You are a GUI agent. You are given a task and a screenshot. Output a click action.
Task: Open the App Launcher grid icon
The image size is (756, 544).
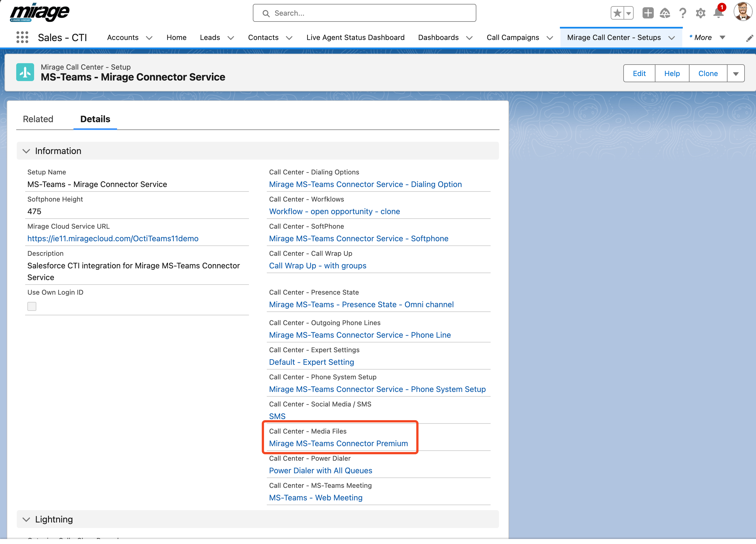click(22, 37)
